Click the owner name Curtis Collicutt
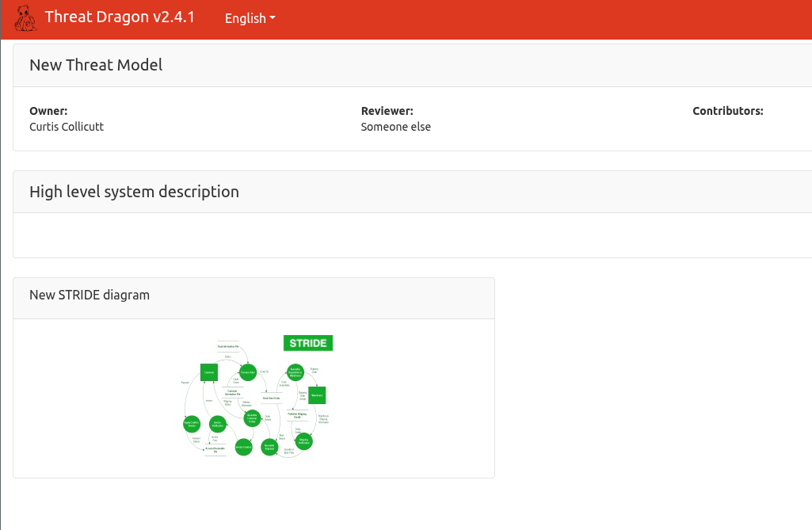 (67, 127)
